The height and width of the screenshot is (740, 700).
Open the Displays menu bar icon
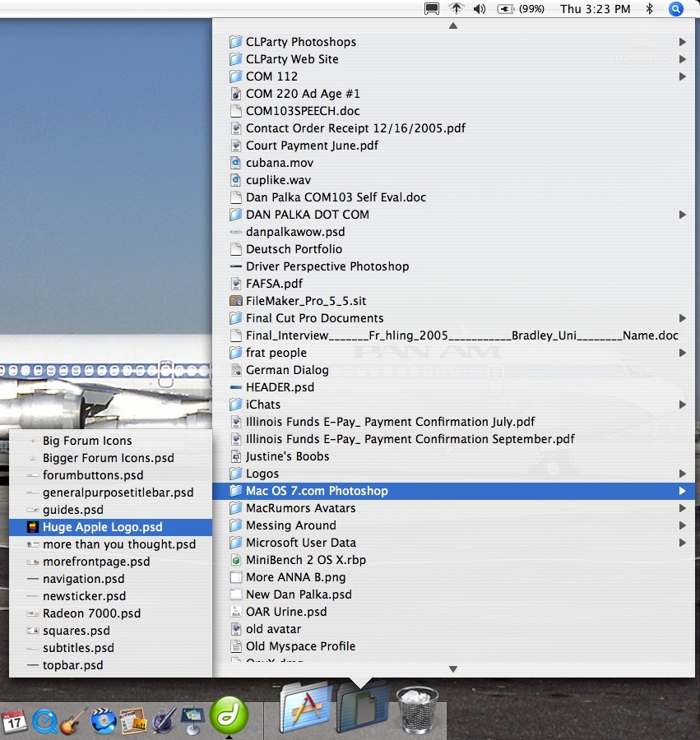[x=431, y=9]
